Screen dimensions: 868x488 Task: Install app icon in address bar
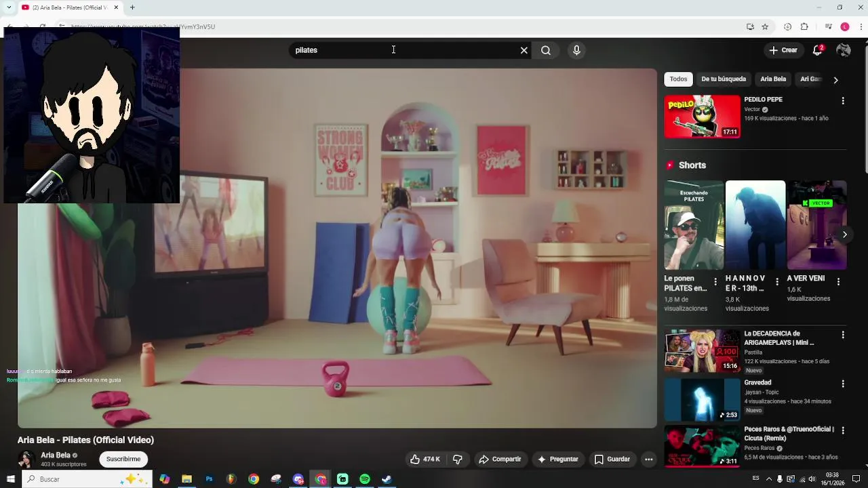point(750,27)
